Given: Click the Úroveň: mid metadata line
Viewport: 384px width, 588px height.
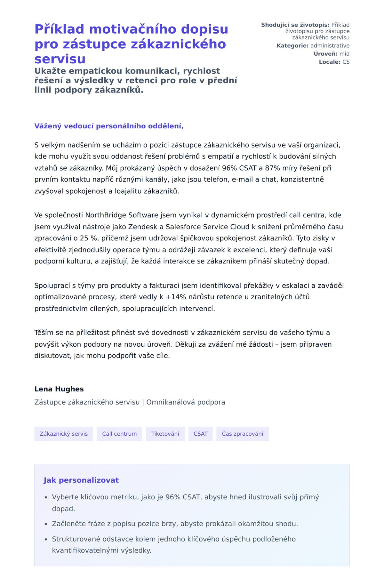Looking at the screenshot, I should coord(331,54).
